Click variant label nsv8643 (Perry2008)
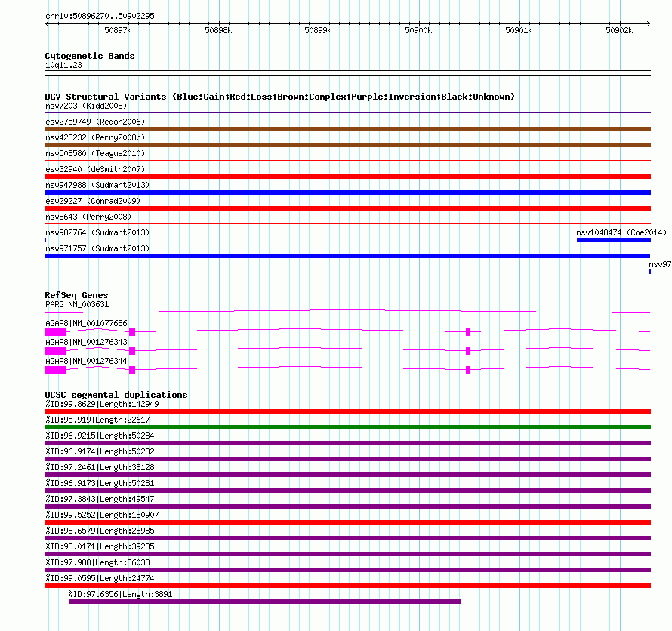Image resolution: width=672 pixels, height=631 pixels. [x=88, y=217]
